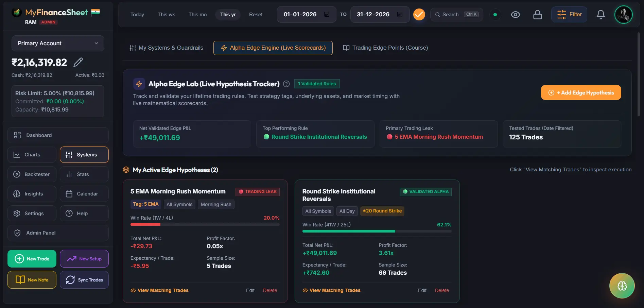
Task: Click the green live status dot
Action: [x=495, y=15]
